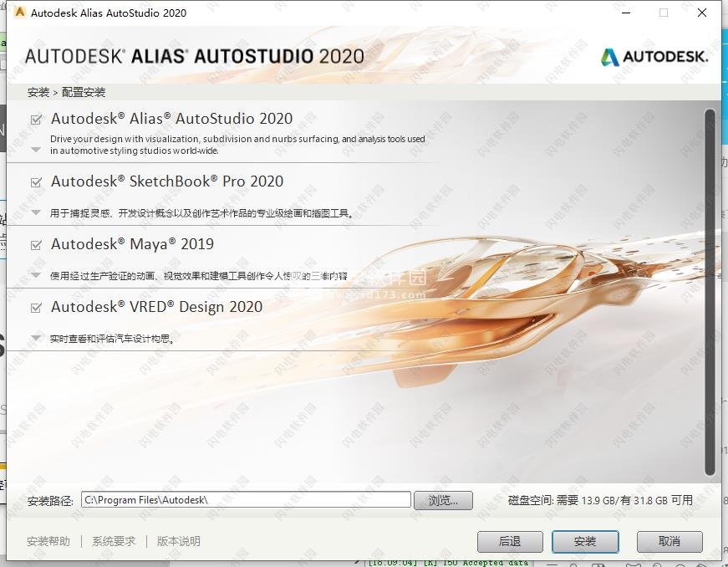Click the SketchBook description starting 用于捕捉灵感
The height and width of the screenshot is (567, 728).
[201, 213]
